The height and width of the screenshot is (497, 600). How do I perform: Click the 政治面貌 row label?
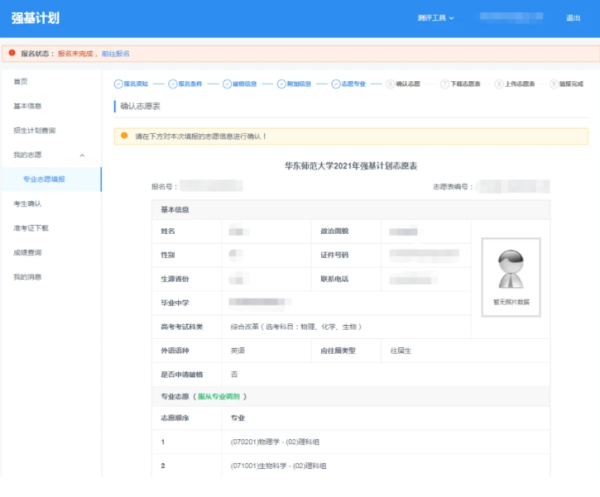pyautogui.click(x=334, y=231)
